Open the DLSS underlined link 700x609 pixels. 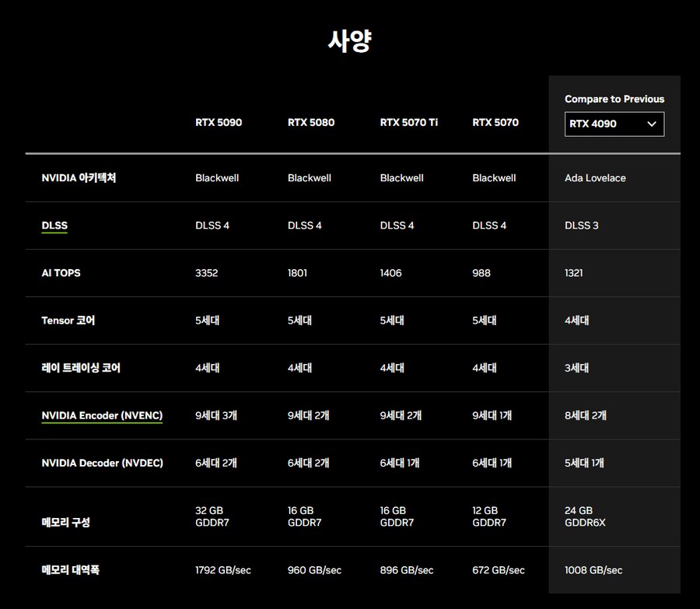[x=54, y=226]
